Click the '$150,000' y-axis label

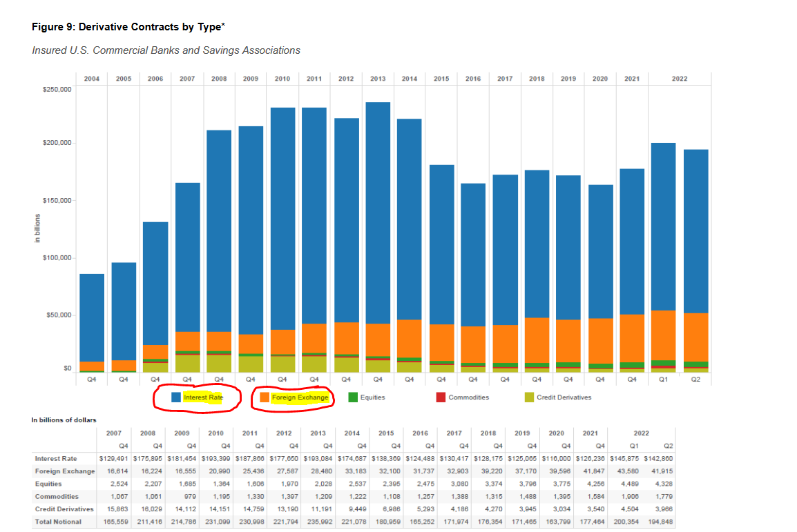pos(57,201)
